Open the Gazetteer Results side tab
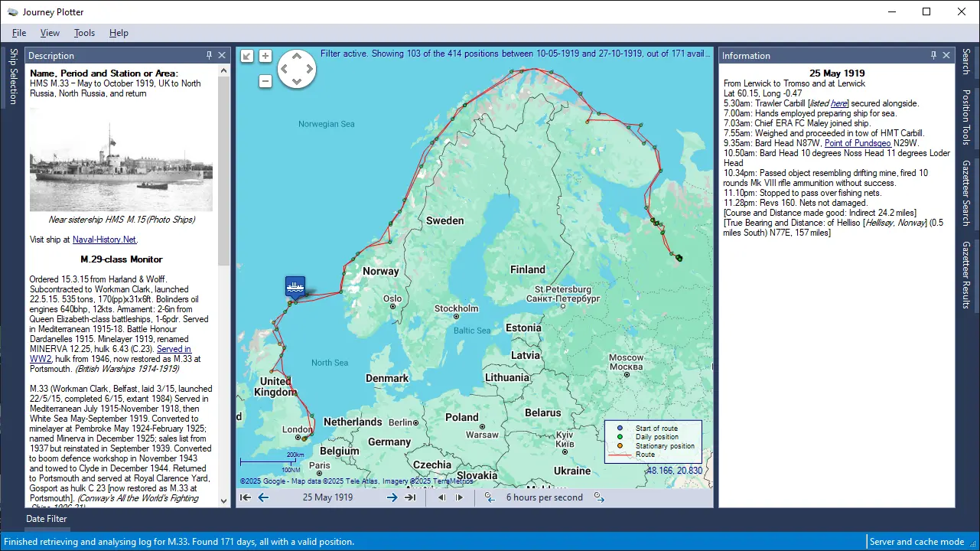The width and height of the screenshot is (980, 551). tap(966, 274)
